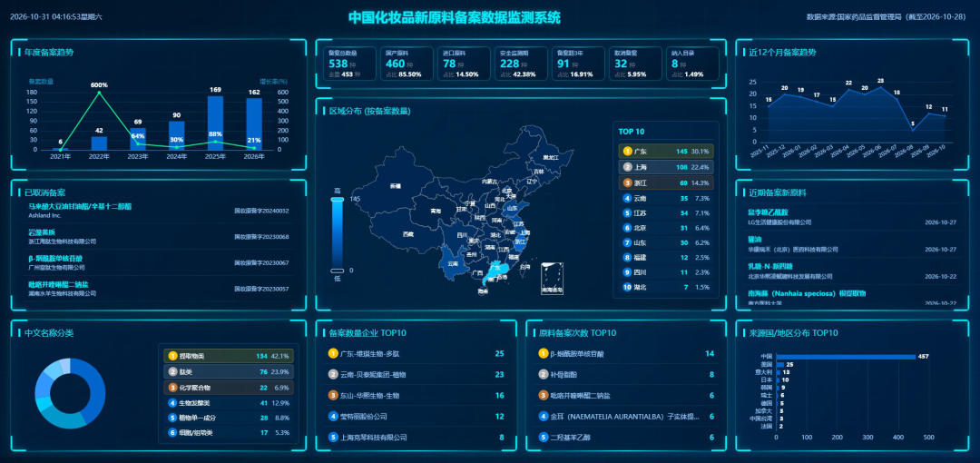Screen dimensions: 980x463
Task: Click rank 6 badge beside 北京
Action: click(x=628, y=228)
